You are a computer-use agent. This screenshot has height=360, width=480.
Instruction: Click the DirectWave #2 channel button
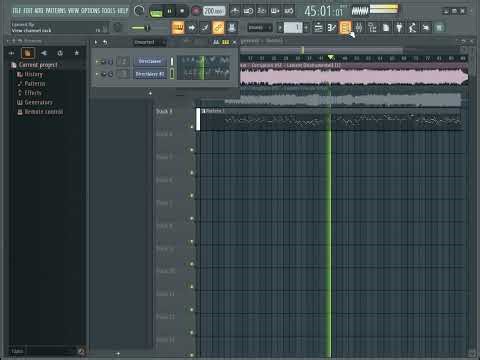point(150,74)
